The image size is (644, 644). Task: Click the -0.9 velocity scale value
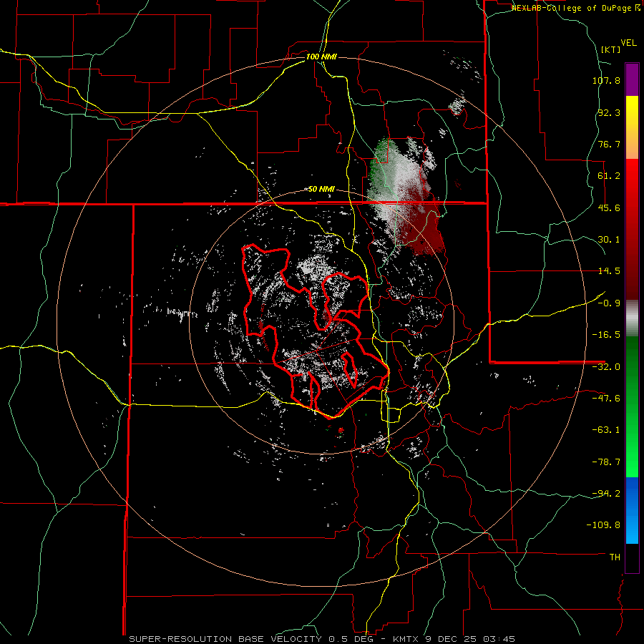pyautogui.click(x=609, y=303)
